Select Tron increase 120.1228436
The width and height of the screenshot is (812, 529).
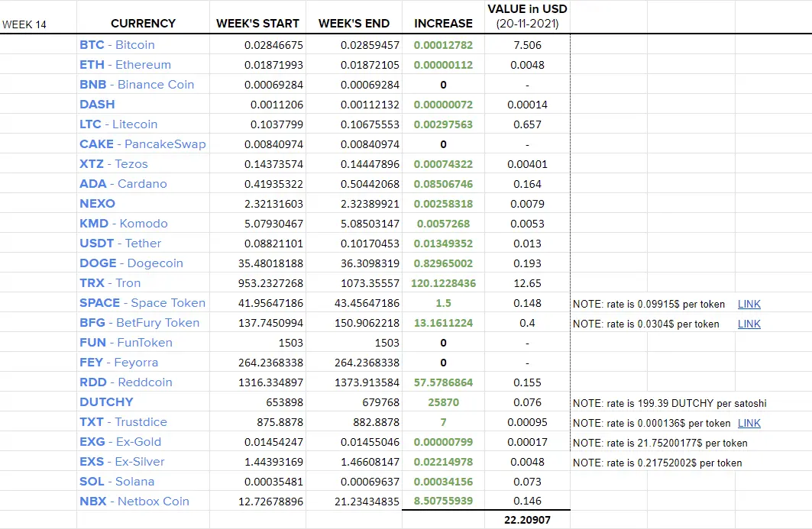pyautogui.click(x=443, y=283)
